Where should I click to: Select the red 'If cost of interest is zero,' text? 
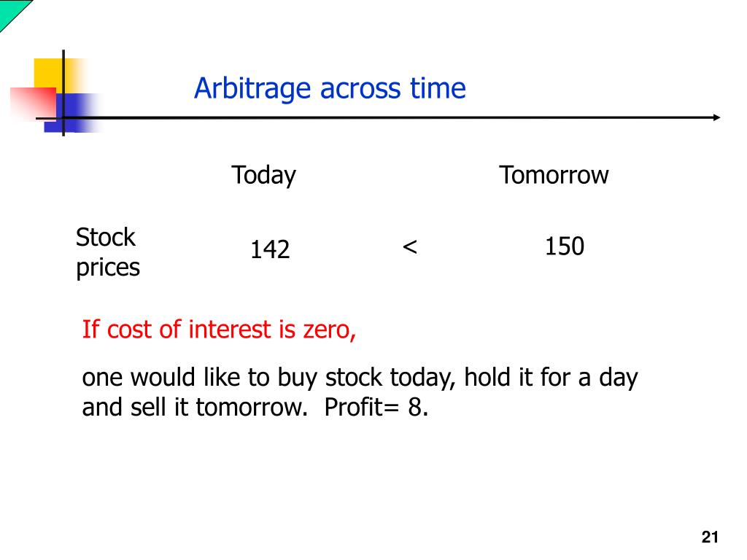(219, 330)
